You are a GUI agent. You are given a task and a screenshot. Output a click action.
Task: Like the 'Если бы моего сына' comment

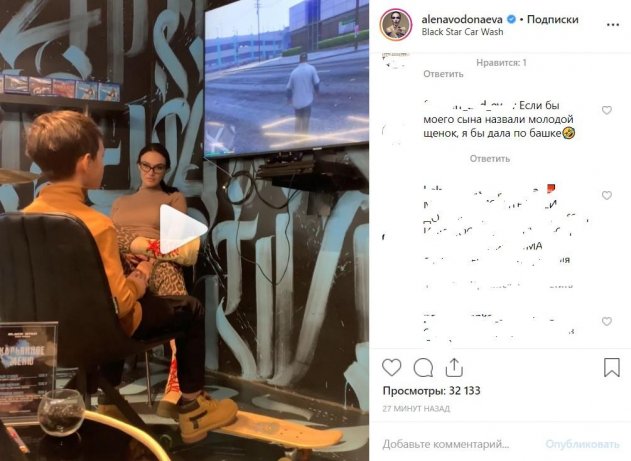coord(606,110)
